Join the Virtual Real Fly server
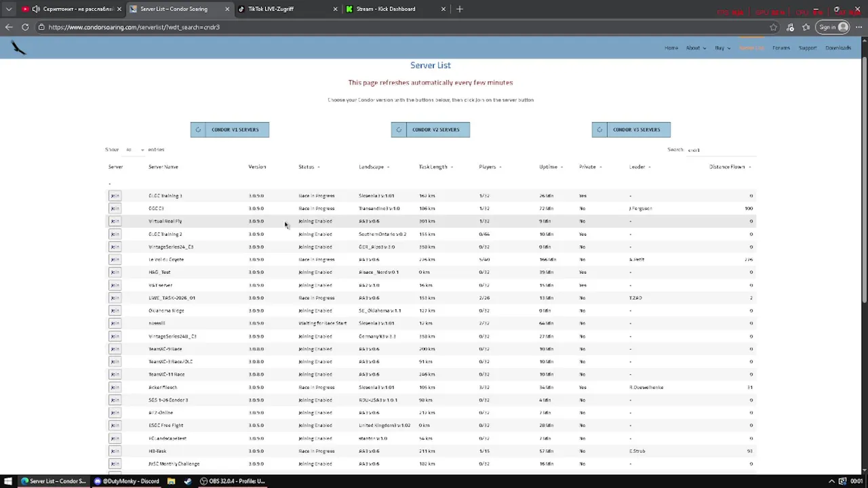Viewport: 868px width, 488px height. tap(115, 221)
